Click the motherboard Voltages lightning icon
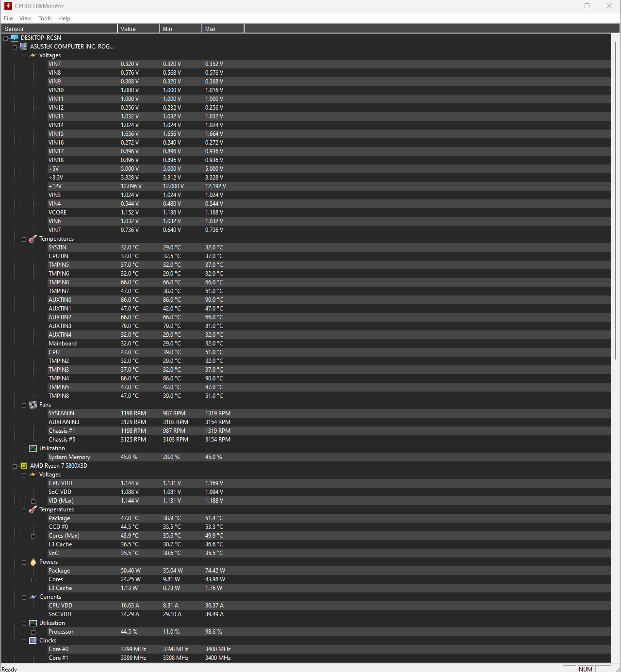Image resolution: width=621 pixels, height=672 pixels. (33, 55)
